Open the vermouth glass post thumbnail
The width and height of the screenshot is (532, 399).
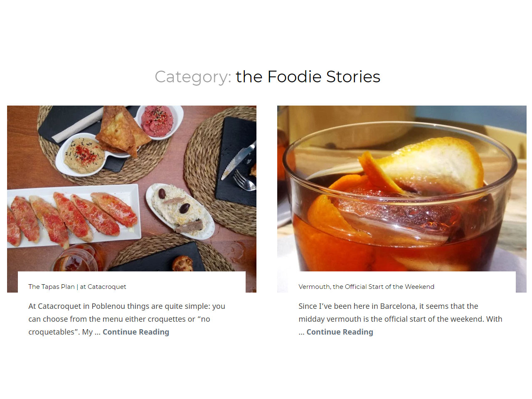tap(401, 188)
